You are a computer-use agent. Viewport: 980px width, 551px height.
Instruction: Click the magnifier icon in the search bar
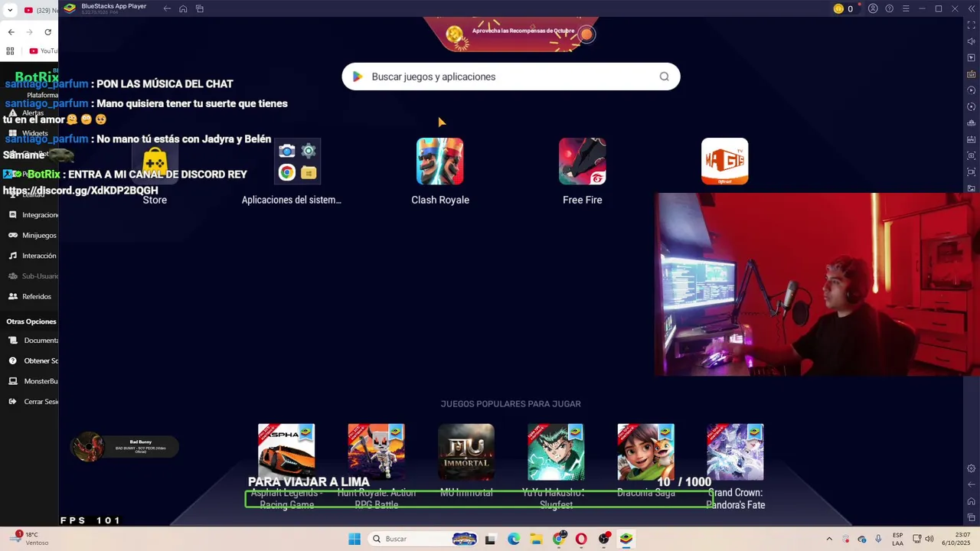coord(664,77)
